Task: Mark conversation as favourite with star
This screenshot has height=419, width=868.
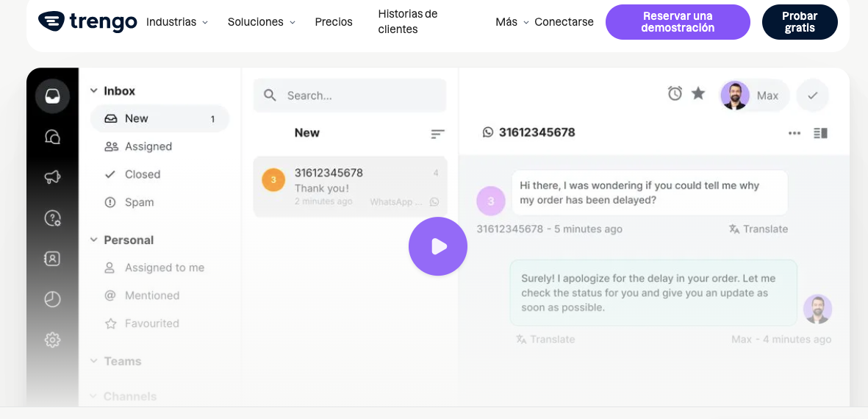Action: click(699, 93)
